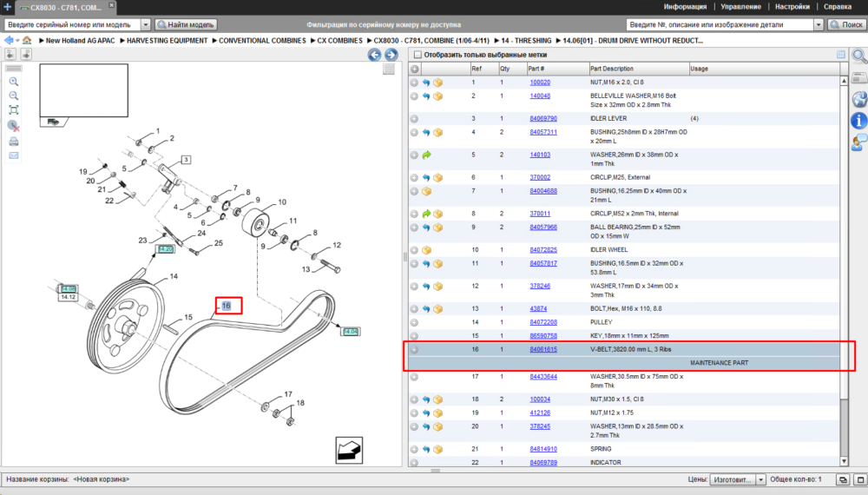Go to next figure blue arrow
Screen dimensions: 868x495
click(391, 54)
